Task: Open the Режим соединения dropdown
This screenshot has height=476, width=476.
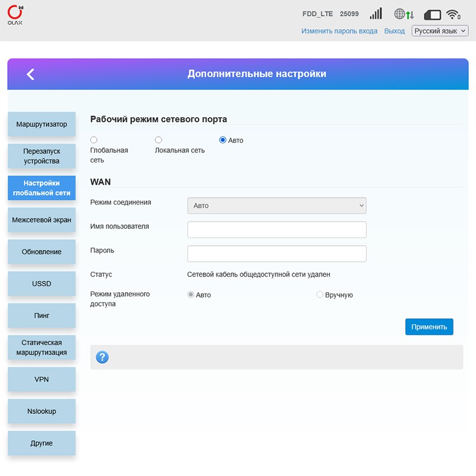Action: click(x=277, y=205)
